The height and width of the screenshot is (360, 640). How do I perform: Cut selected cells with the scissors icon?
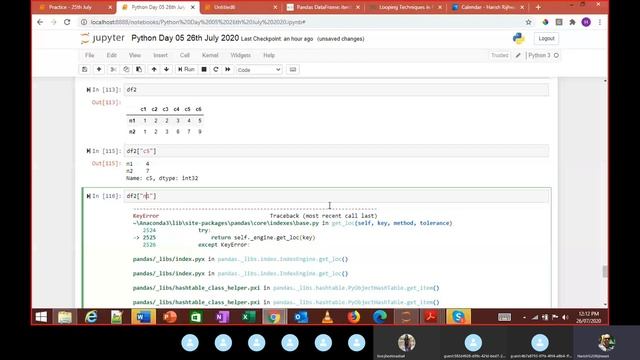113,69
